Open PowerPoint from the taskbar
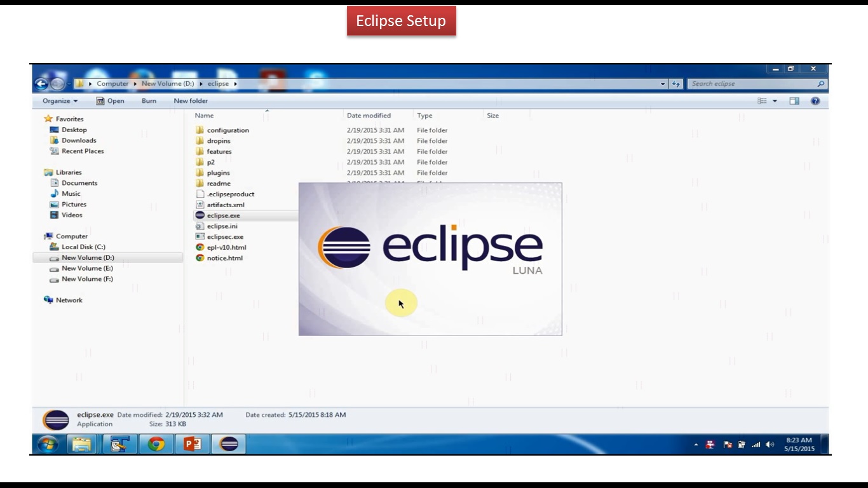 pos(192,444)
